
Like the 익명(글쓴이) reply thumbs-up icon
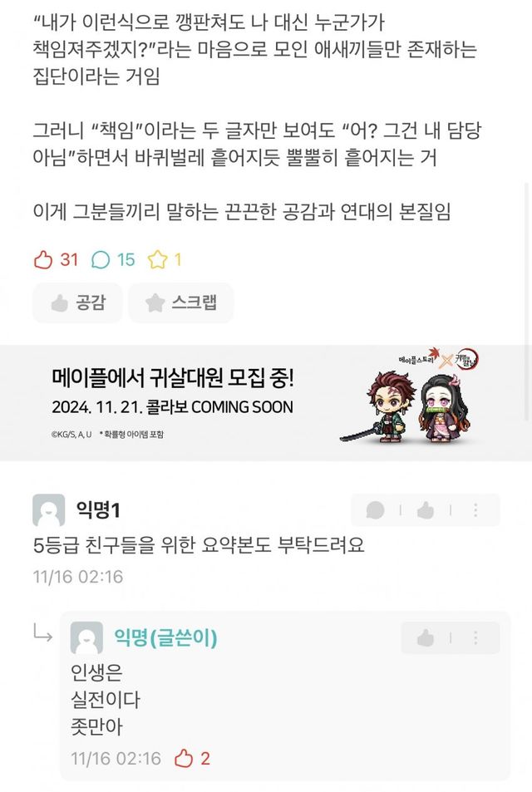[x=426, y=638]
